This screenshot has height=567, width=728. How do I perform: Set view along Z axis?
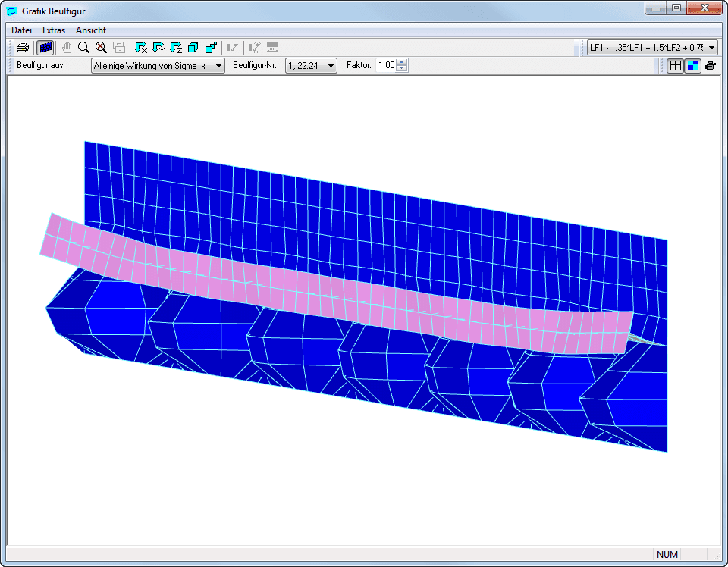176,47
